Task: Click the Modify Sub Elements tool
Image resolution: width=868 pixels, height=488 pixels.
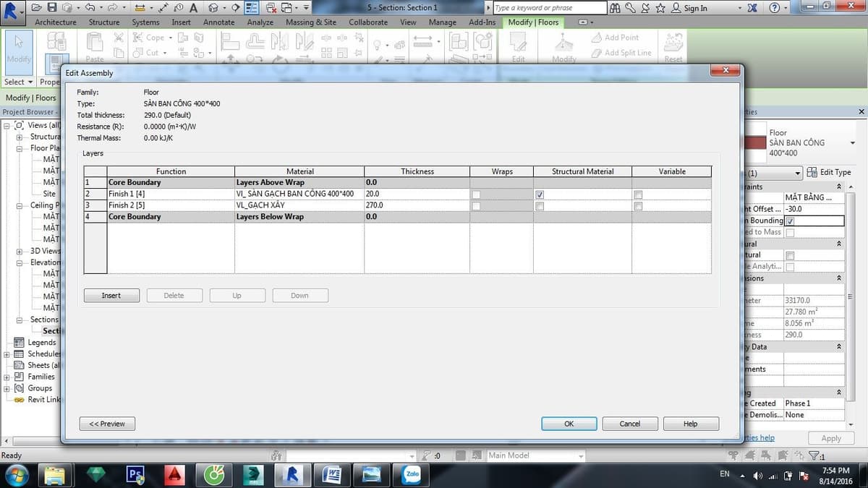Action: tap(564, 48)
